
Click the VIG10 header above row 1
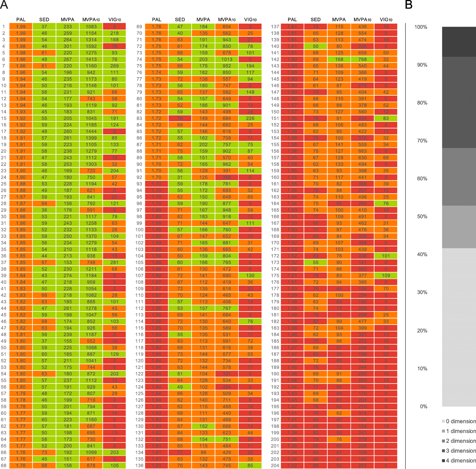pyautogui.click(x=114, y=20)
